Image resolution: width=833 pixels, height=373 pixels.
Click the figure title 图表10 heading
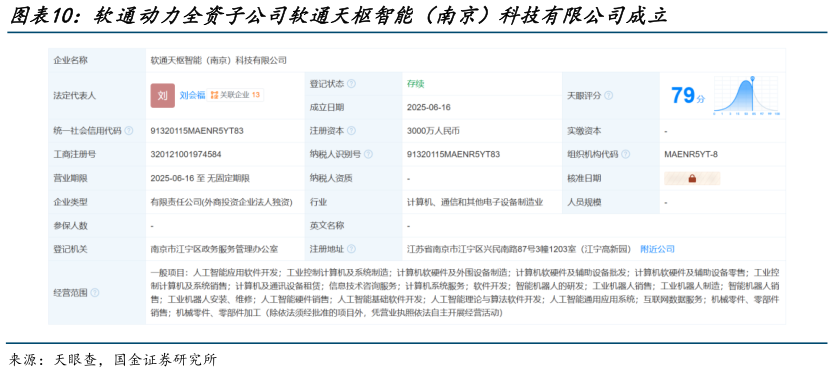[x=338, y=15]
